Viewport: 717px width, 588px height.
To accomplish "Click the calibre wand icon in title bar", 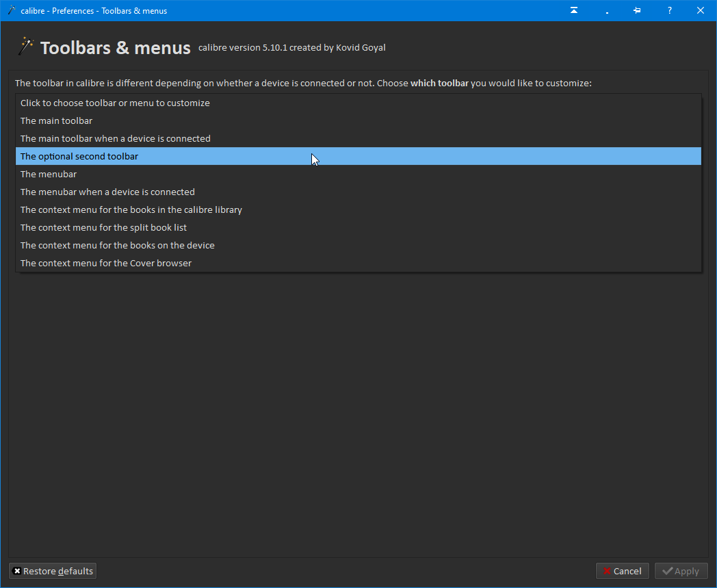I will (12, 10).
